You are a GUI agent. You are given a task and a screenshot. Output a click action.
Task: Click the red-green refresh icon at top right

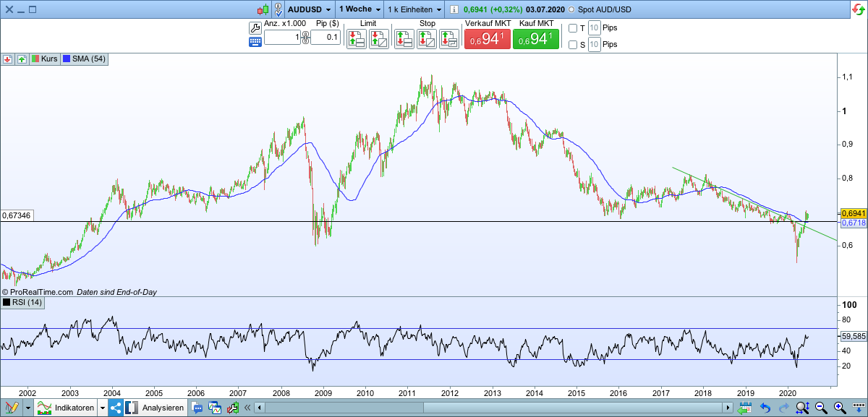pyautogui.click(x=858, y=9)
